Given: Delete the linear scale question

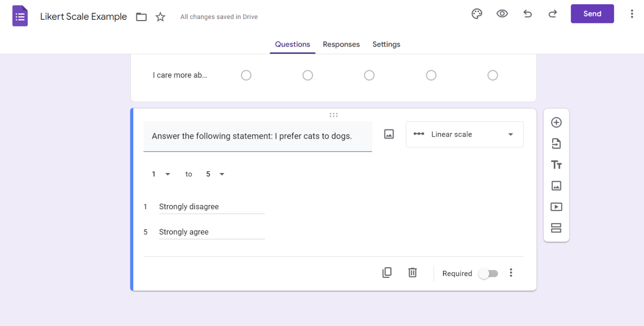Looking at the screenshot, I should tap(412, 272).
